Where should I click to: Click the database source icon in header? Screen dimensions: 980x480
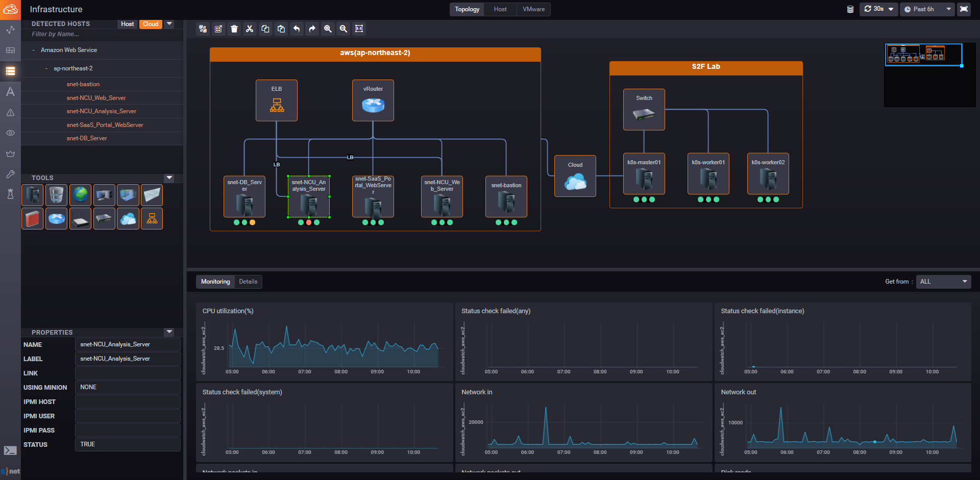[850, 9]
